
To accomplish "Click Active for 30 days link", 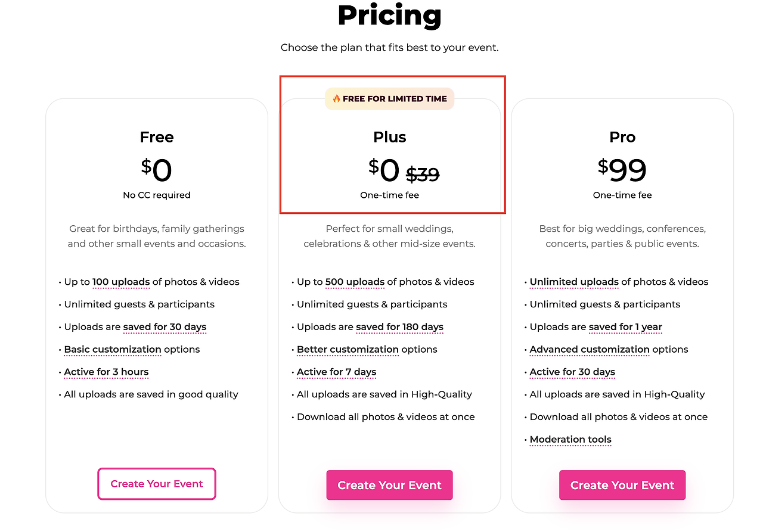I will tap(572, 372).
